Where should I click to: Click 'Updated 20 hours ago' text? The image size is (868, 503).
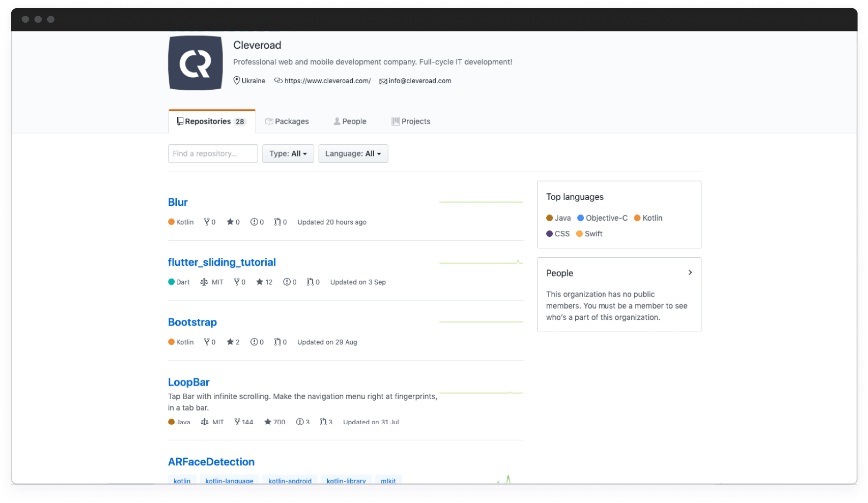[332, 222]
